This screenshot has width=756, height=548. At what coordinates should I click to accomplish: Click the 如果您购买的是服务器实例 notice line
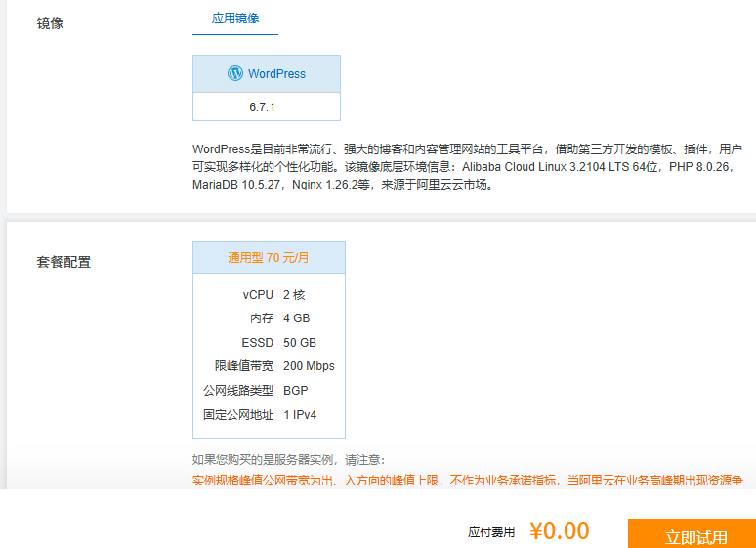(x=289, y=460)
